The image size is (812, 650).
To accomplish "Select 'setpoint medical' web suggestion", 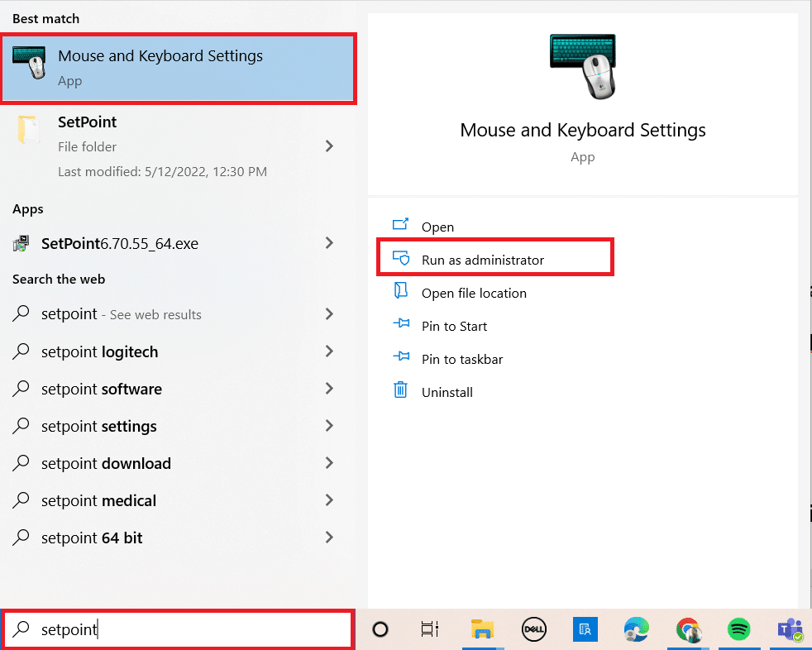I will (178, 501).
